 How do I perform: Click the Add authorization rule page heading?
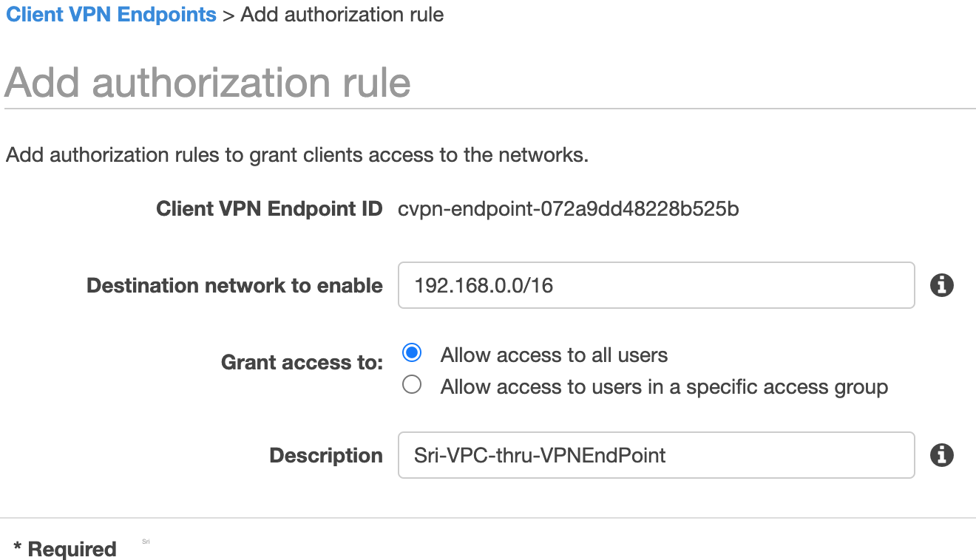pos(207,81)
